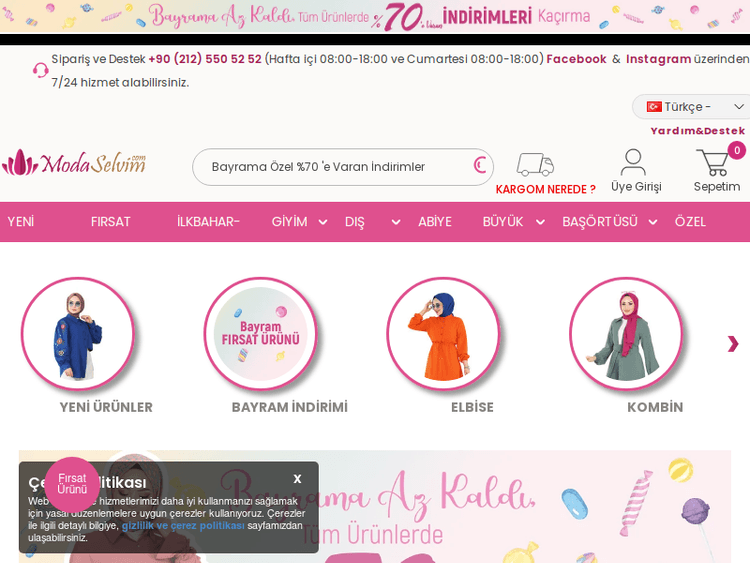Open the Sepetim shopping cart

coord(714,163)
